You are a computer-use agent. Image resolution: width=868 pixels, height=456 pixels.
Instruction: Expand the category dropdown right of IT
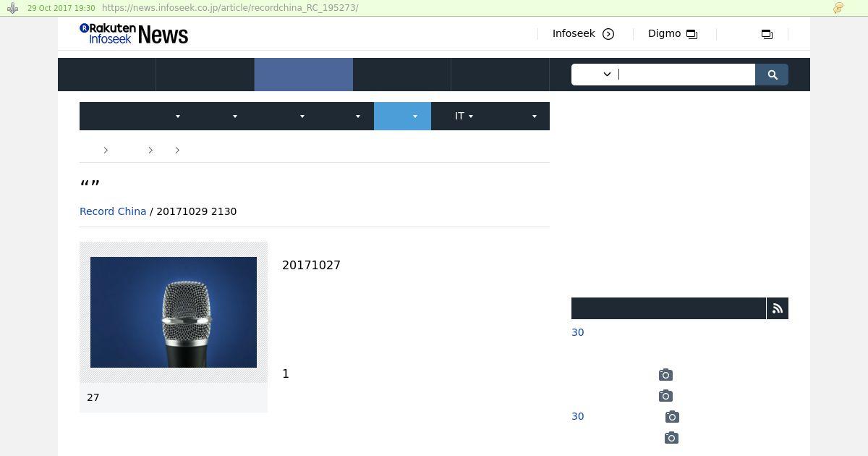(x=535, y=116)
